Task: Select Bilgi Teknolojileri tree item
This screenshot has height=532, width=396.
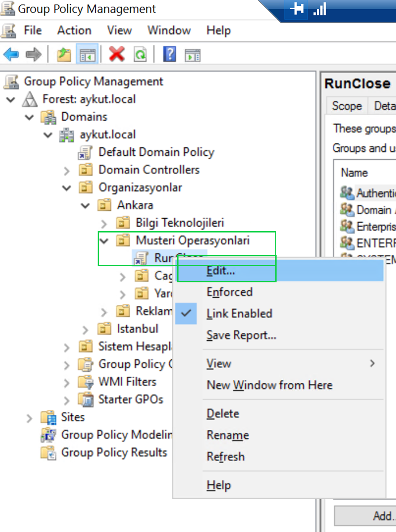Action: coord(179,222)
